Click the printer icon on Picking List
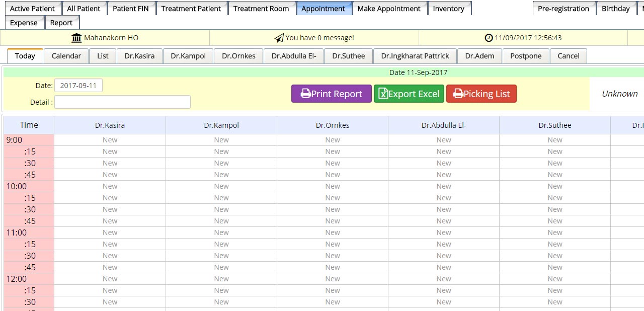This screenshot has width=644, height=311. tap(458, 94)
